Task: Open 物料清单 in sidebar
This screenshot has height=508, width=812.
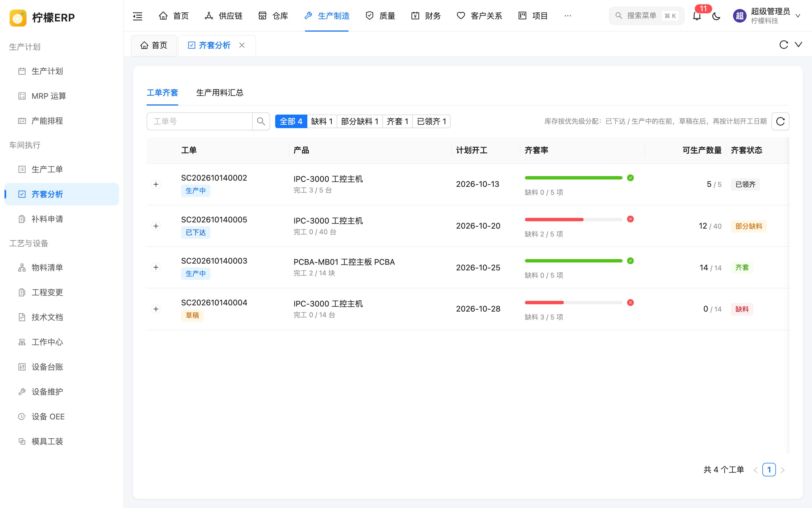Action: click(x=62, y=268)
